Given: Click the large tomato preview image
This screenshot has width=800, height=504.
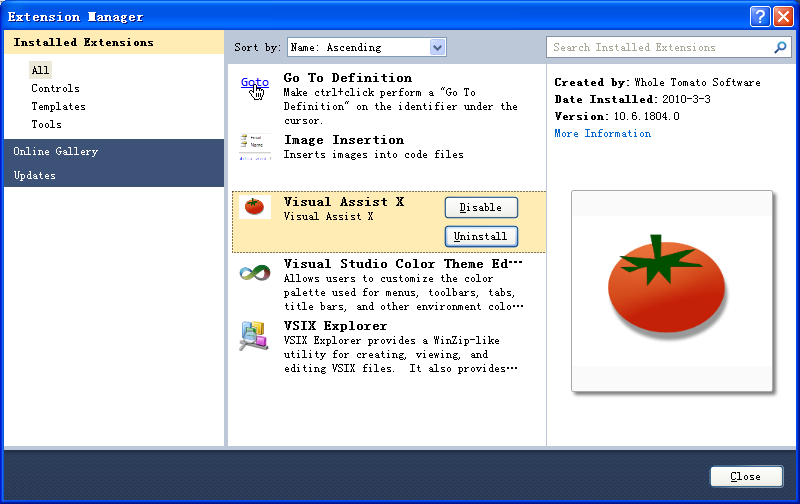Looking at the screenshot, I should point(671,291).
